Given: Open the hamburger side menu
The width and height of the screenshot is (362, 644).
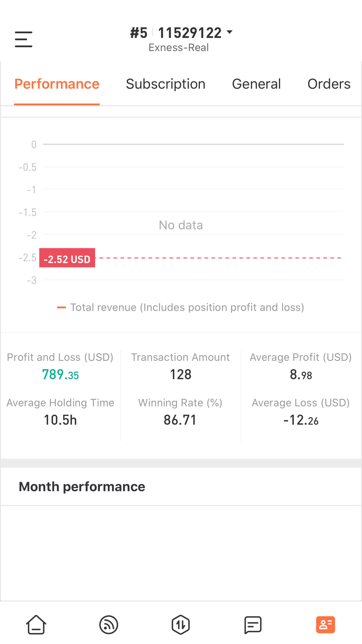Looking at the screenshot, I should click(x=24, y=39).
